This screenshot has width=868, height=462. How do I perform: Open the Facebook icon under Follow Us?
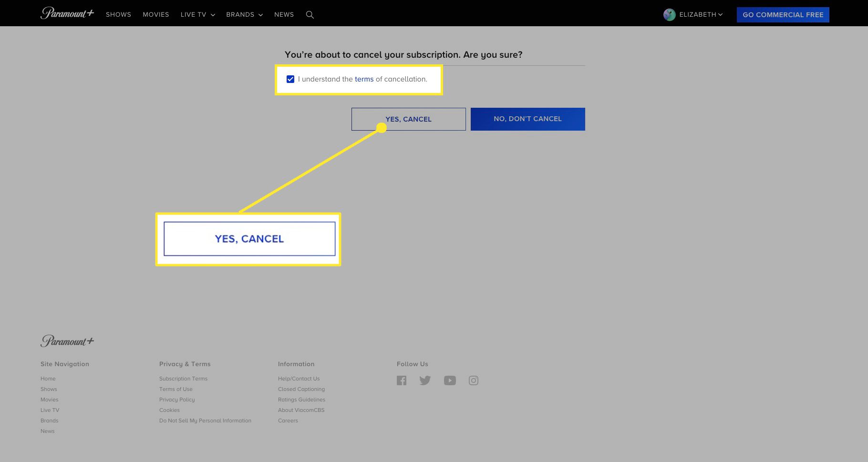point(402,380)
